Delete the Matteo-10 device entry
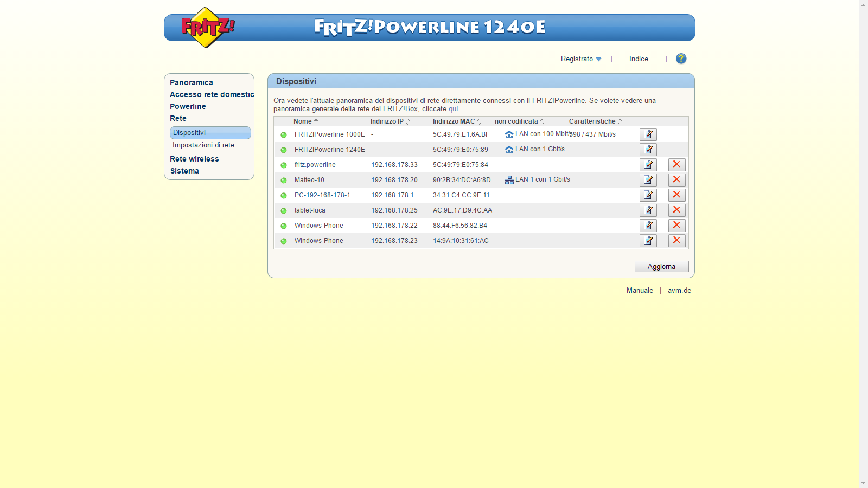The width and height of the screenshot is (868, 488). [x=676, y=180]
